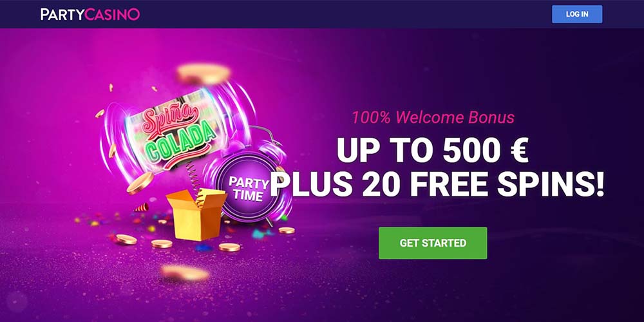The image size is (644, 322).
Task: Click the 100% Welcome Bonus text
Action: click(433, 117)
